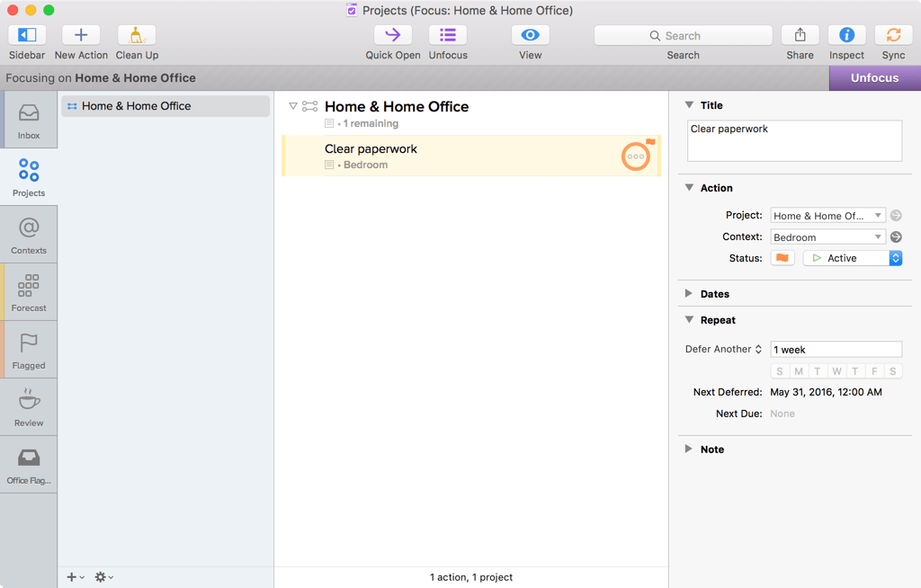
Task: Open the Active status dropdown
Action: tap(853, 258)
